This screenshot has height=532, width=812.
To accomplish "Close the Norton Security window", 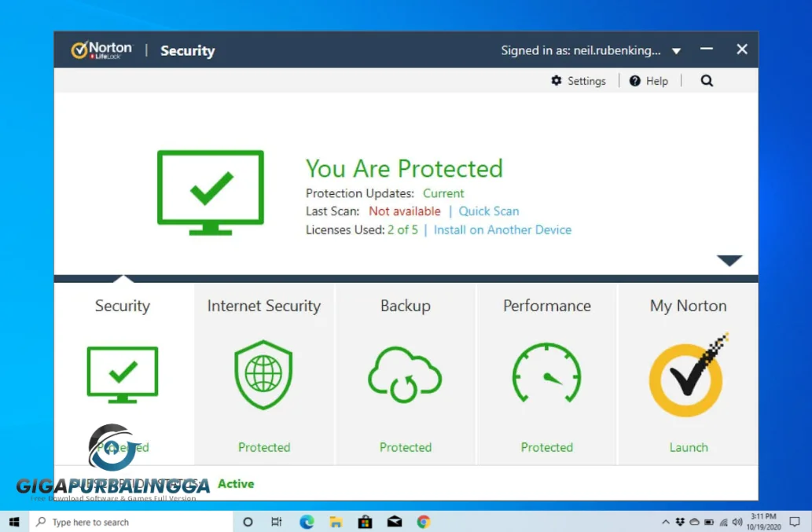I will (741, 50).
